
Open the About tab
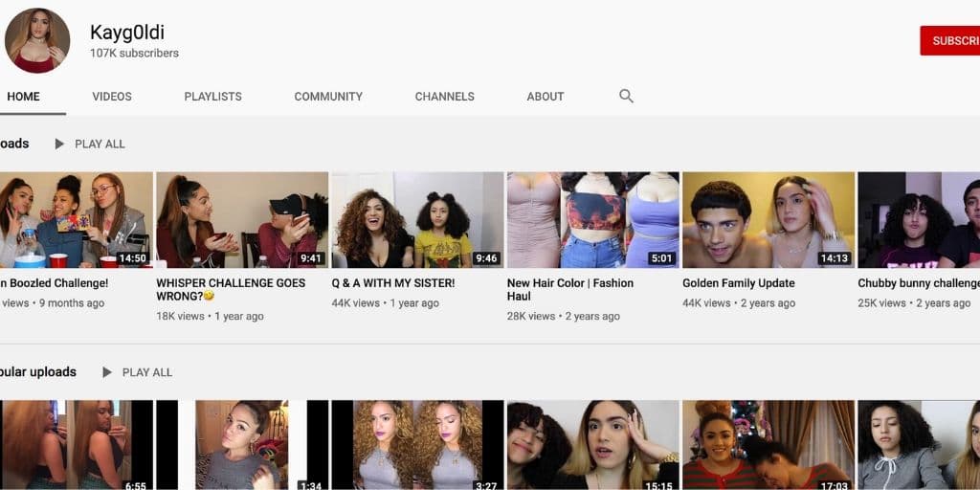pos(545,97)
